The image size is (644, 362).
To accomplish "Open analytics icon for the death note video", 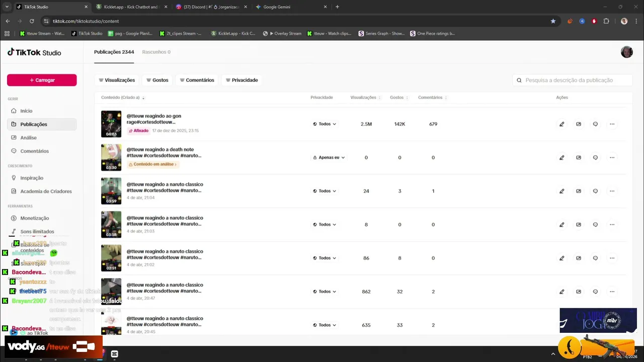I will pos(579,157).
